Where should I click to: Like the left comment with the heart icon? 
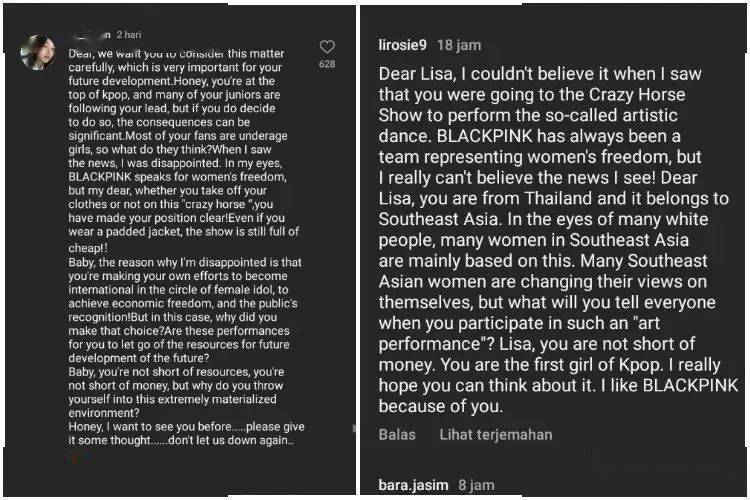pyautogui.click(x=327, y=46)
